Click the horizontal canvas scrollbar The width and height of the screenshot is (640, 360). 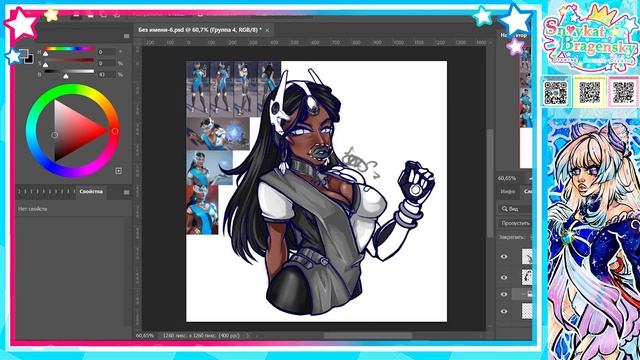(367, 336)
